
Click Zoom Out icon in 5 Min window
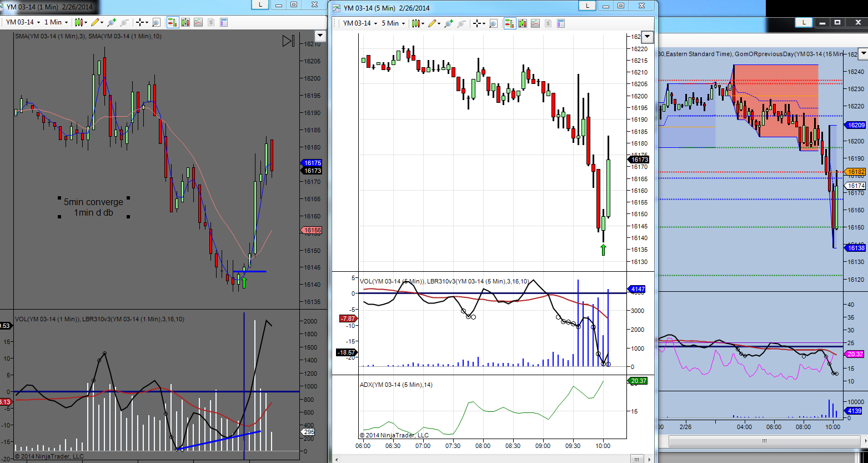click(461, 23)
